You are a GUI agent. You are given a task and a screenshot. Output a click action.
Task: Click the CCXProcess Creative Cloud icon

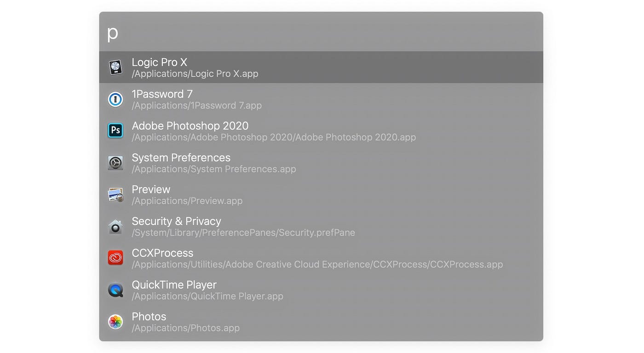coord(115,258)
